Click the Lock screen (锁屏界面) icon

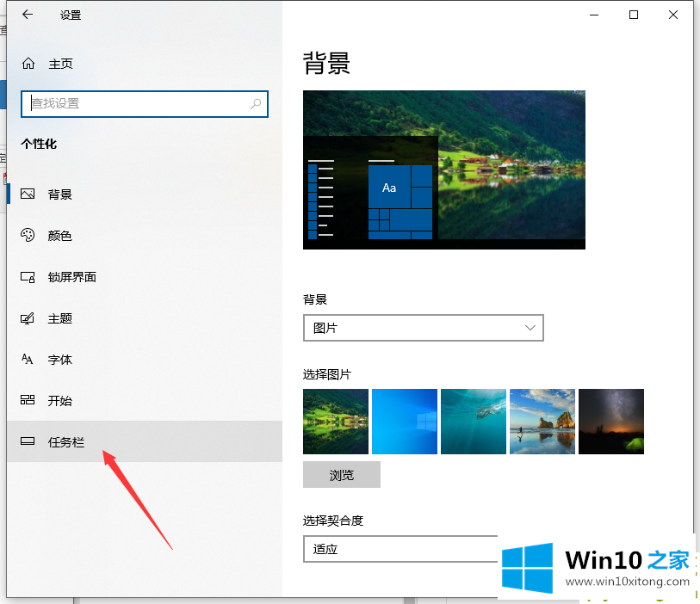pyautogui.click(x=28, y=277)
